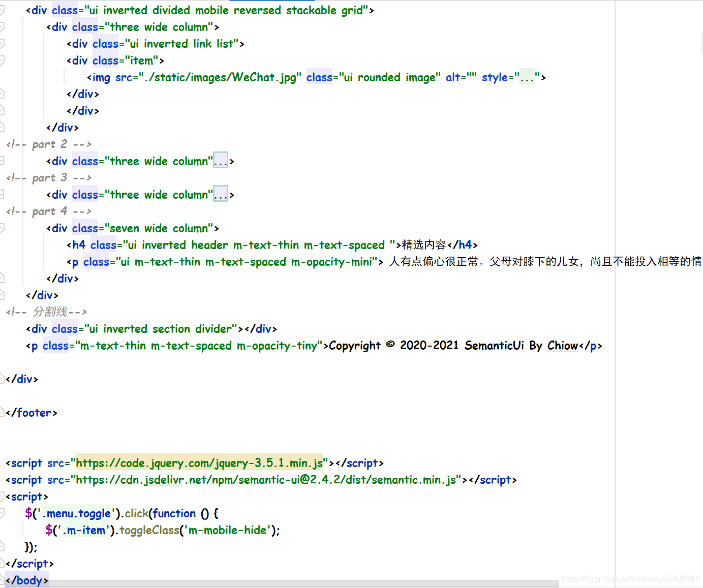
Task: Click the 'ui inverted section divider' class value
Action: click(x=160, y=329)
